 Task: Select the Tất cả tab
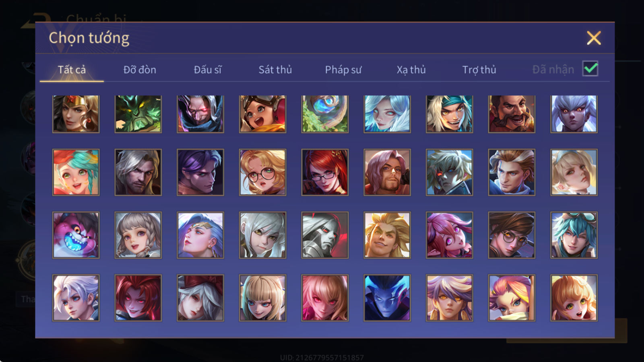[72, 70]
